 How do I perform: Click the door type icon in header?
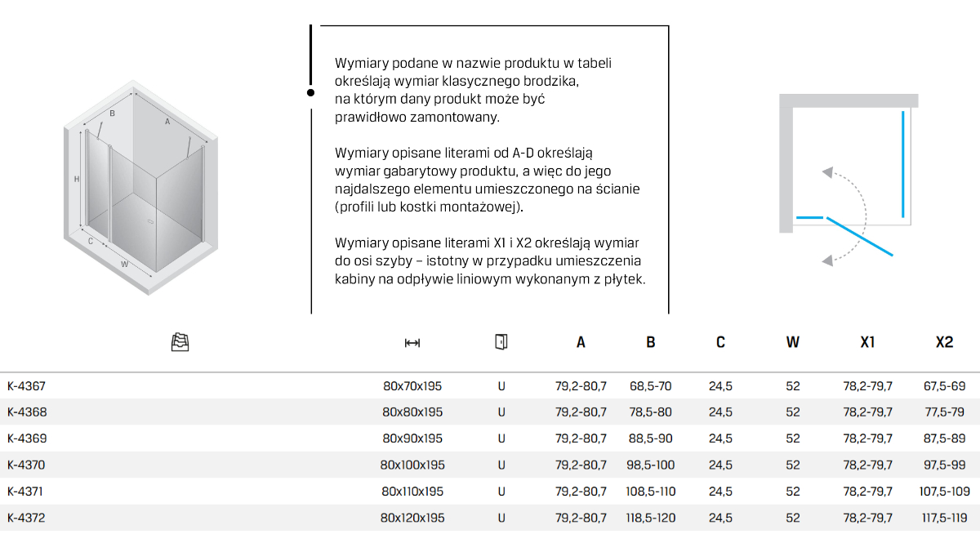point(501,342)
